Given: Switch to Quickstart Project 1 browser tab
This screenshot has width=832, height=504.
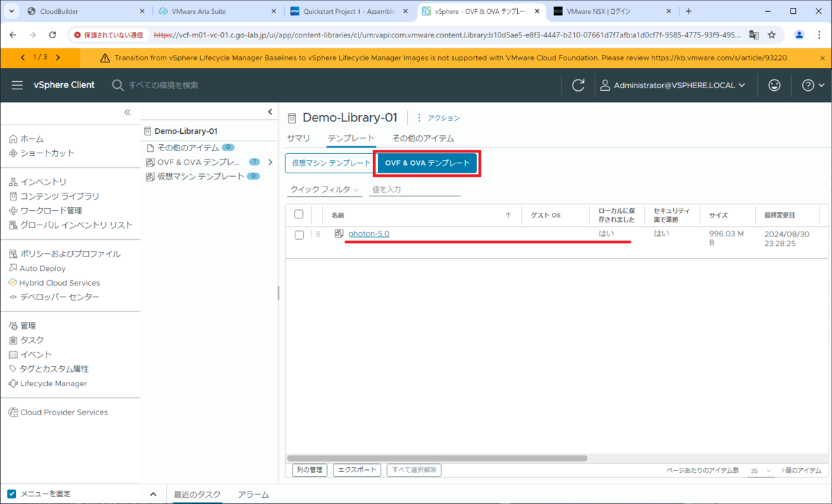Looking at the screenshot, I should click(x=350, y=11).
